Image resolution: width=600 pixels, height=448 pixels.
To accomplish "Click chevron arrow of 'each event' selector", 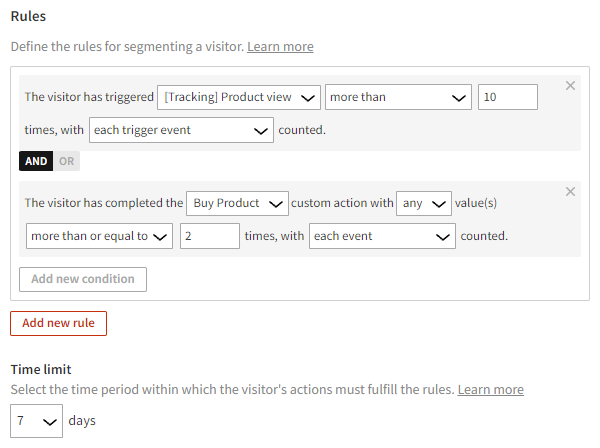I will (443, 236).
